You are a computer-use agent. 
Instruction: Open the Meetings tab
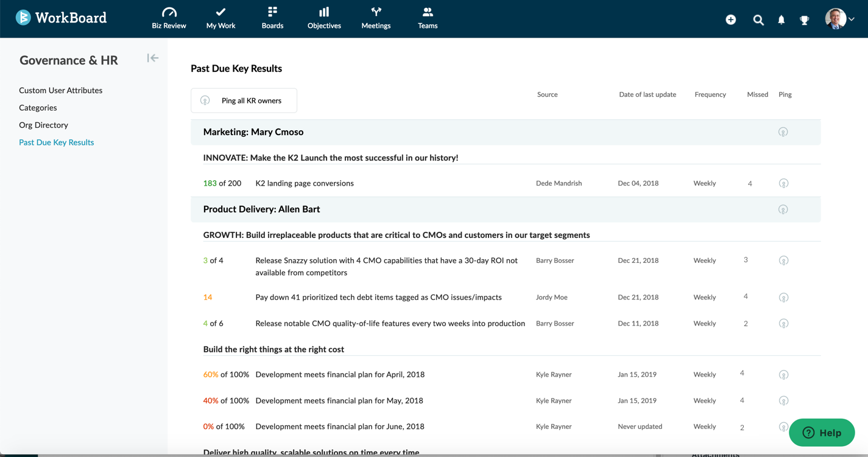(x=376, y=18)
